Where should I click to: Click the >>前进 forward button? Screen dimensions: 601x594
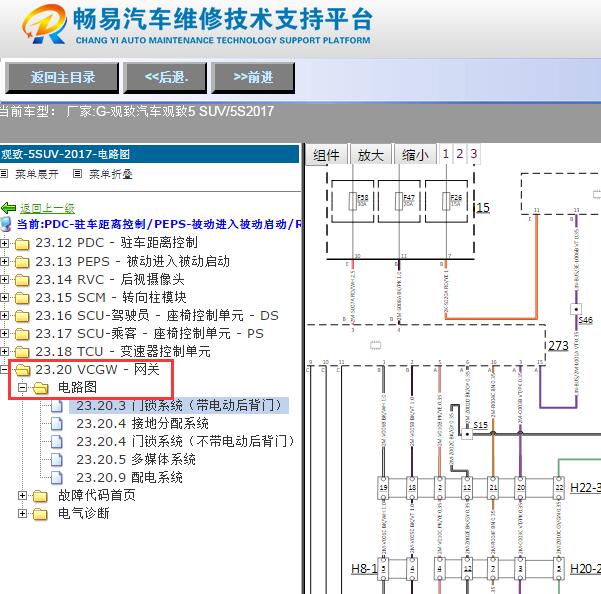pos(253,78)
